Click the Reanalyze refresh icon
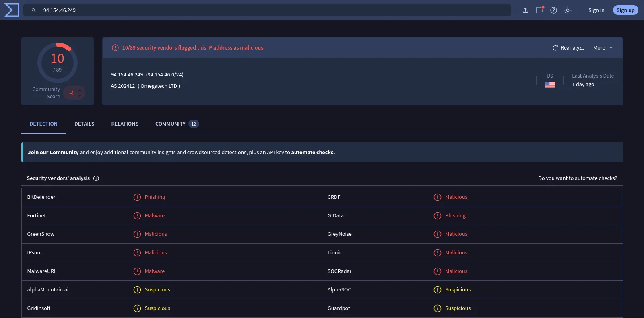 555,48
